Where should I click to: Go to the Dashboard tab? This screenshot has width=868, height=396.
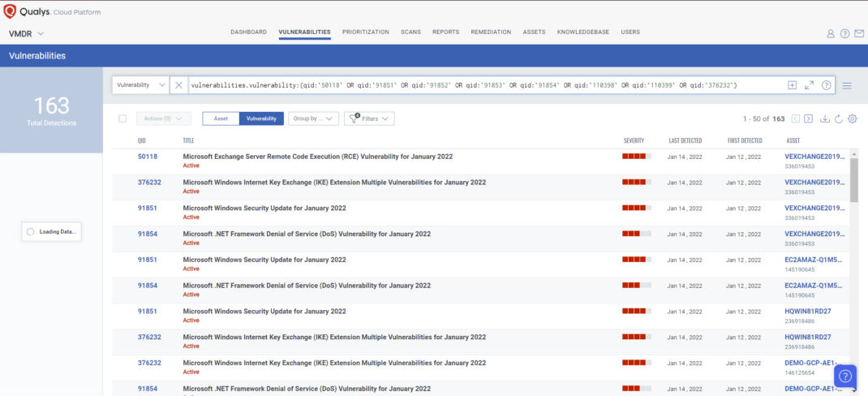(248, 32)
